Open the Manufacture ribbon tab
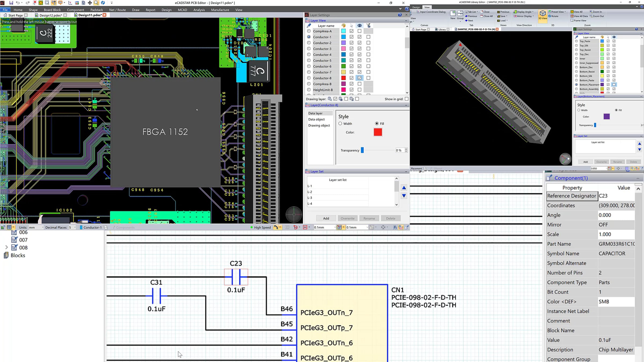Screen dimensions: 644x362 (220, 10)
